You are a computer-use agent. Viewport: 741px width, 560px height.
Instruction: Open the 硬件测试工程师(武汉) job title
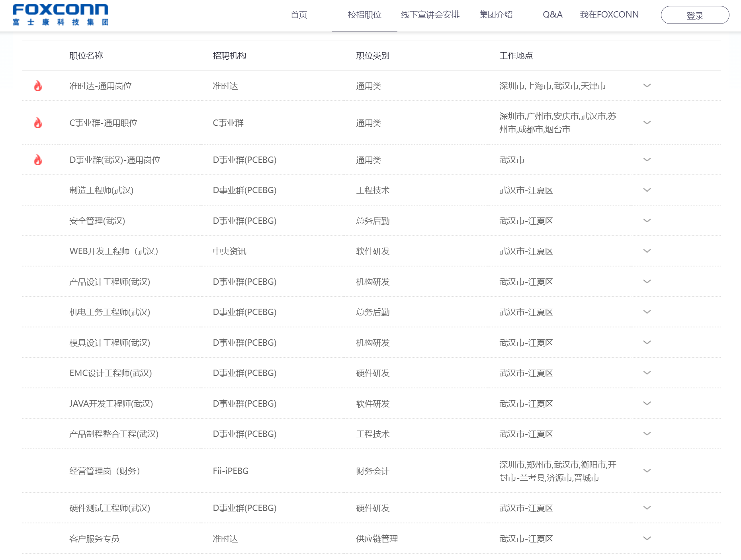(109, 508)
